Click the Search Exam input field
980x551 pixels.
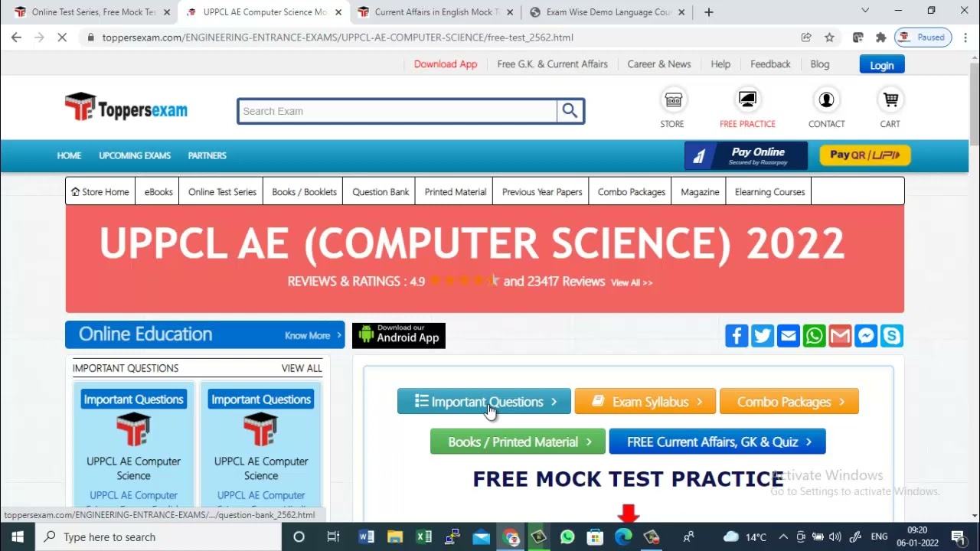coord(397,111)
